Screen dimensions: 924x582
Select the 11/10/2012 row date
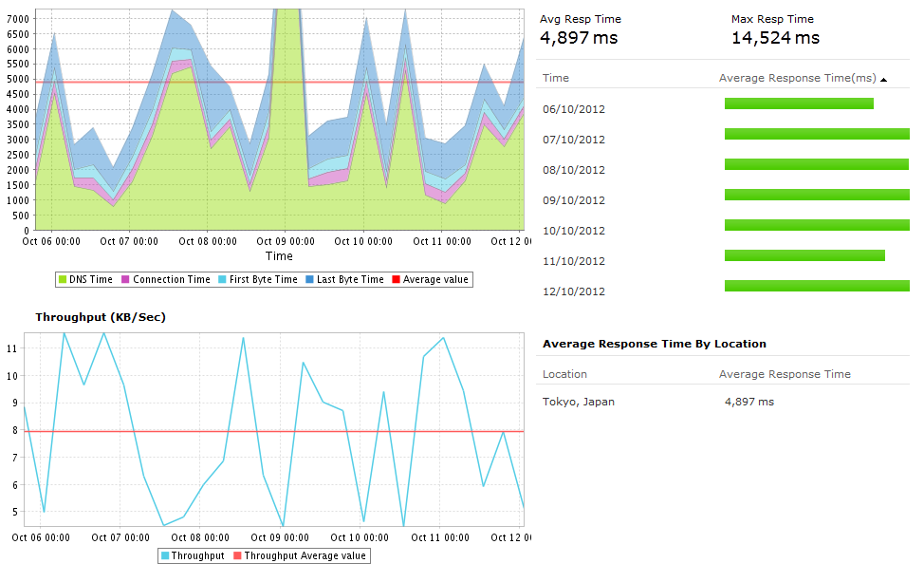[x=574, y=261]
